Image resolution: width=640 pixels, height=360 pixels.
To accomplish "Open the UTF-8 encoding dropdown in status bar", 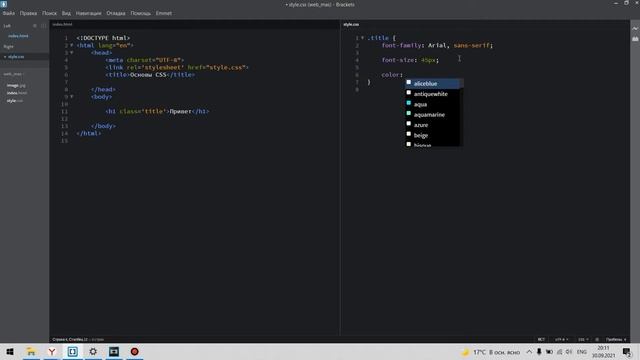I will click(561, 339).
